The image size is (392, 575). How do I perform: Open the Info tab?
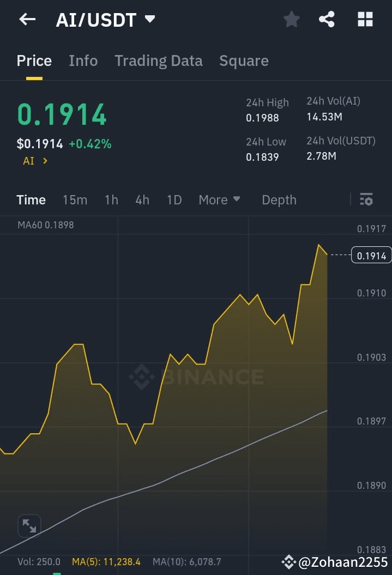point(83,60)
